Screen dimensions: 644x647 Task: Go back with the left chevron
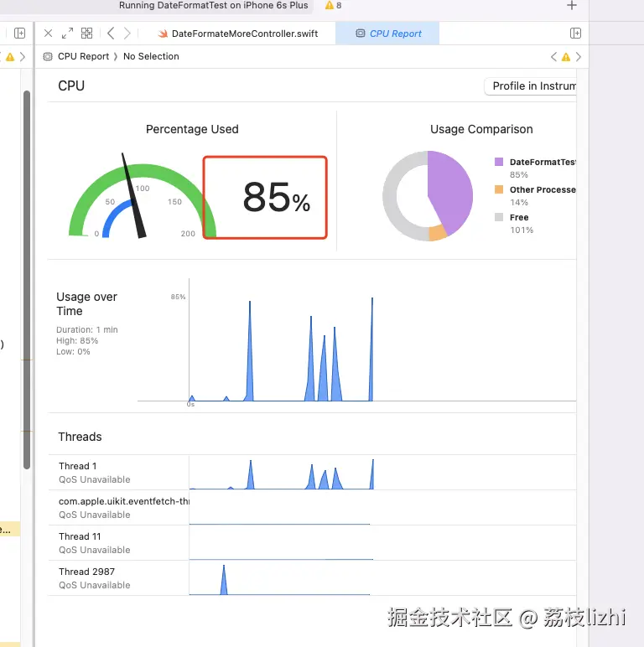pos(111,33)
